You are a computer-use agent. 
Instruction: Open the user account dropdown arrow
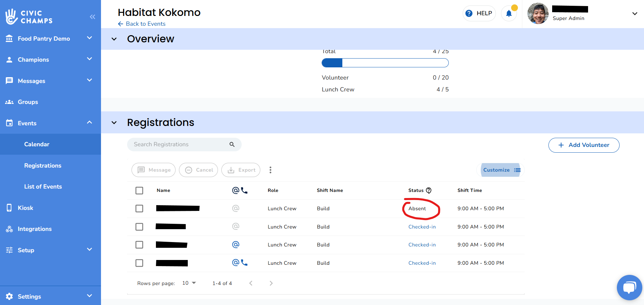point(635,14)
